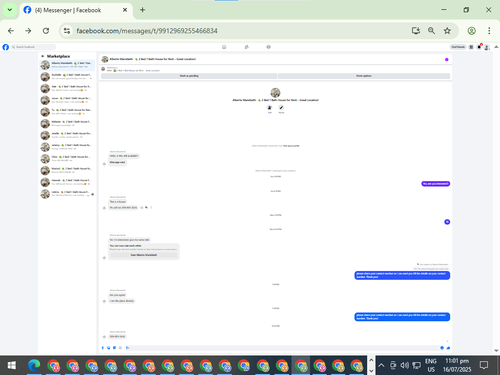Click the emoji icon in message composer
The width and height of the screenshot is (500, 375).
(x=442, y=348)
